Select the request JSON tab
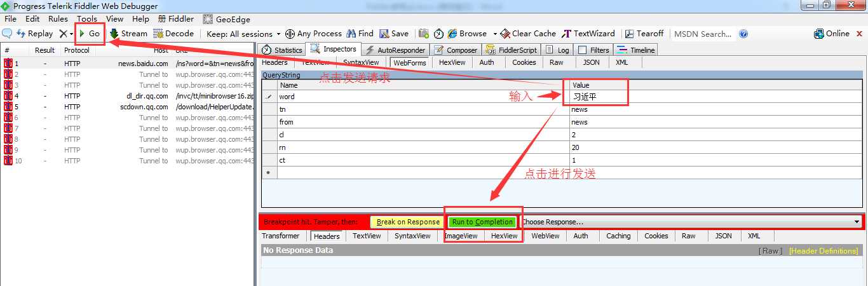The image size is (868, 286). 591,62
